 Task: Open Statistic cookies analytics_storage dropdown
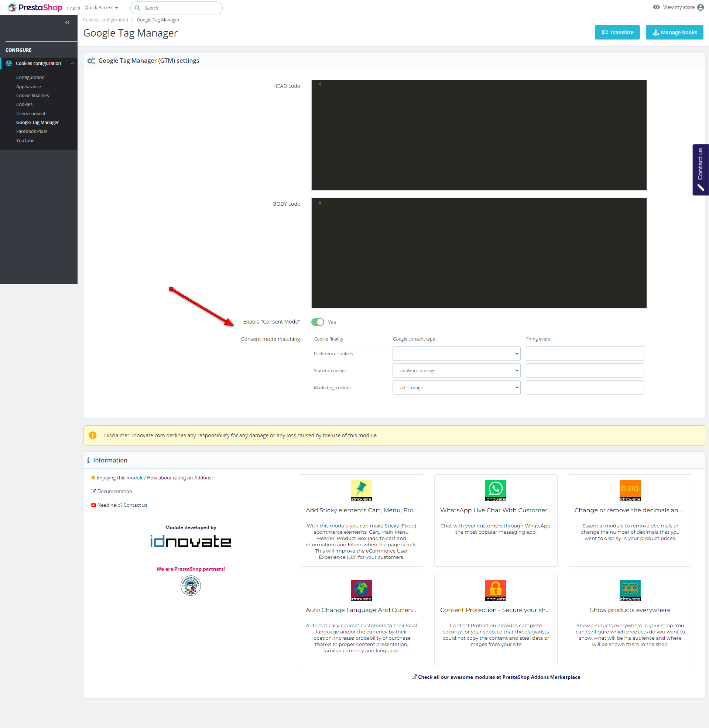point(456,371)
